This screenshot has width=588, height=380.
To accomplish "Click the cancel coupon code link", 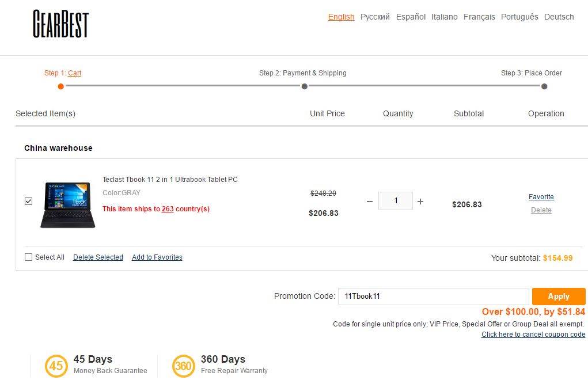I will point(533,335).
